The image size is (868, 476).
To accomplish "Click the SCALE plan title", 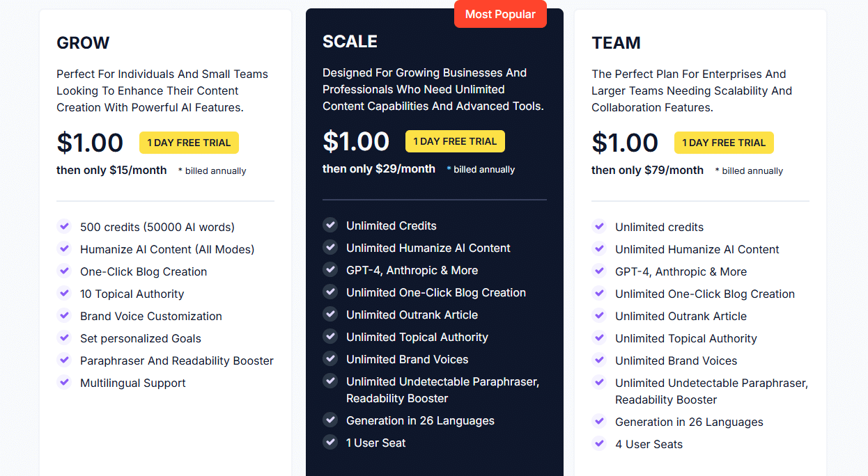I will [x=350, y=42].
